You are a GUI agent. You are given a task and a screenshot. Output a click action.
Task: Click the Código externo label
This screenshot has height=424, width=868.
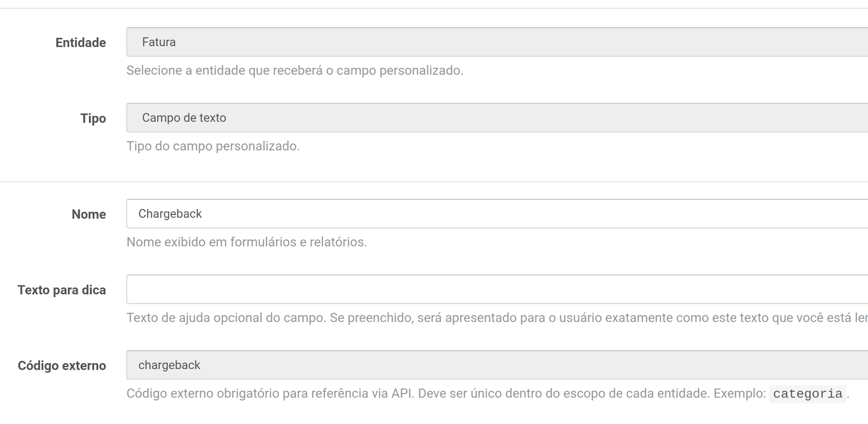click(x=61, y=365)
